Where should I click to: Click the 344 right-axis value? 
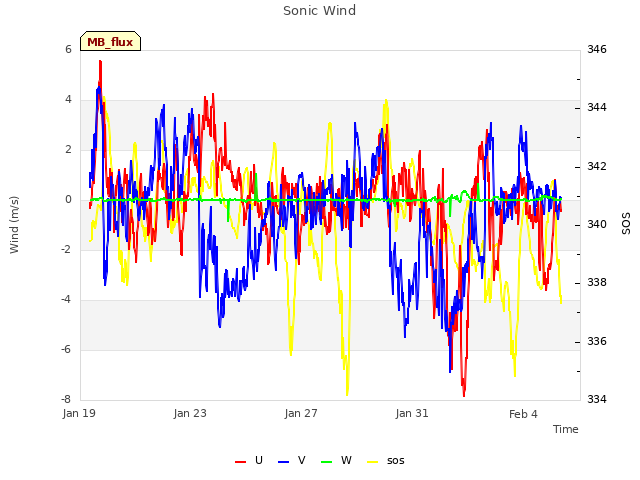point(597,108)
